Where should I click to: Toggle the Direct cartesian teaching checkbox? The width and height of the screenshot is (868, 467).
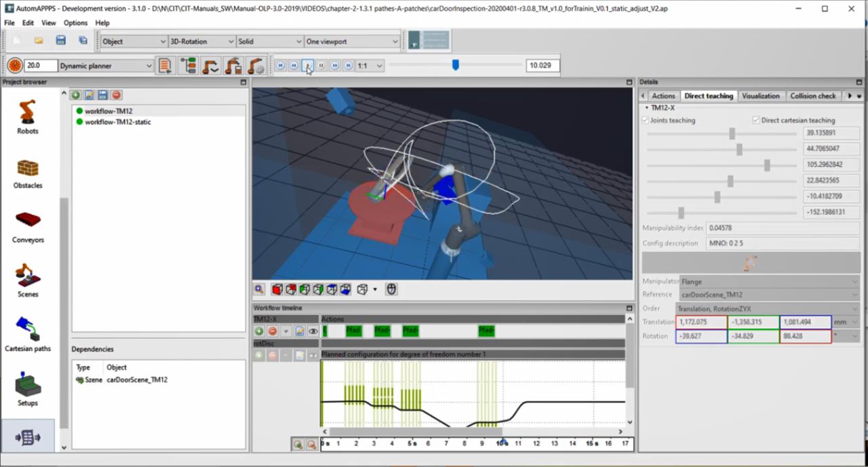(x=756, y=120)
